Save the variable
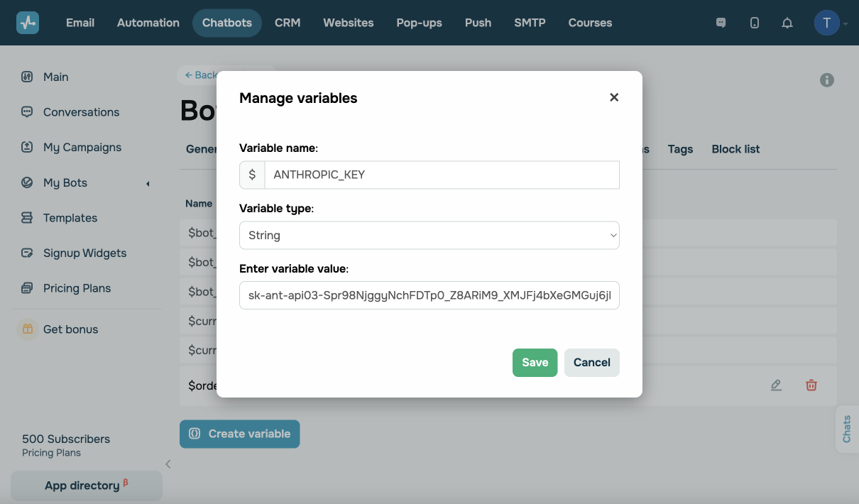The image size is (859, 504). [x=535, y=363]
